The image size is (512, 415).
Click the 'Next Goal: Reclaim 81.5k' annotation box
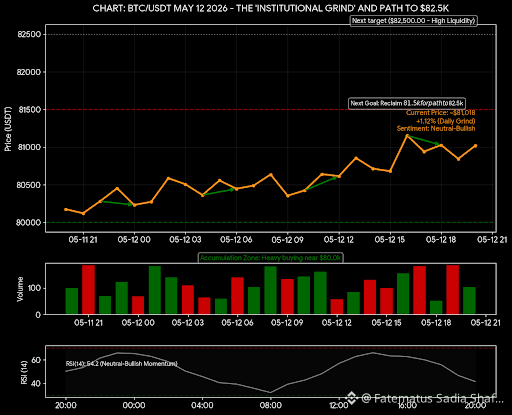pyautogui.click(x=407, y=103)
